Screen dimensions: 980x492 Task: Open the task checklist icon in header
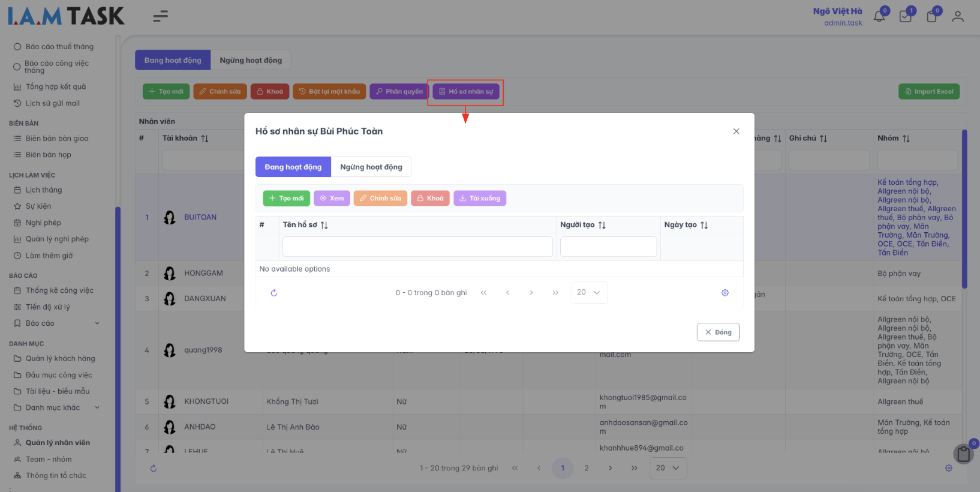906,17
